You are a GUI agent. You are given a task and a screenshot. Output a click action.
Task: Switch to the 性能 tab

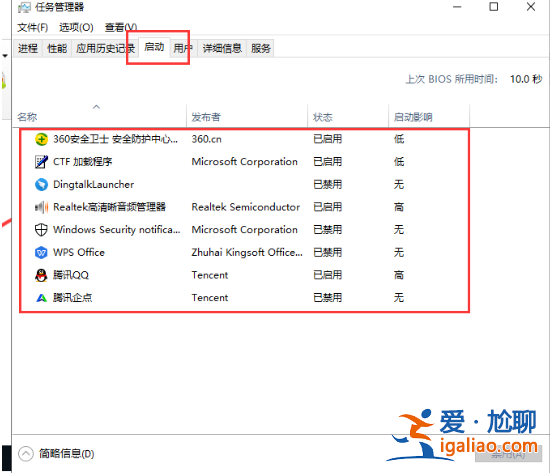coord(57,48)
